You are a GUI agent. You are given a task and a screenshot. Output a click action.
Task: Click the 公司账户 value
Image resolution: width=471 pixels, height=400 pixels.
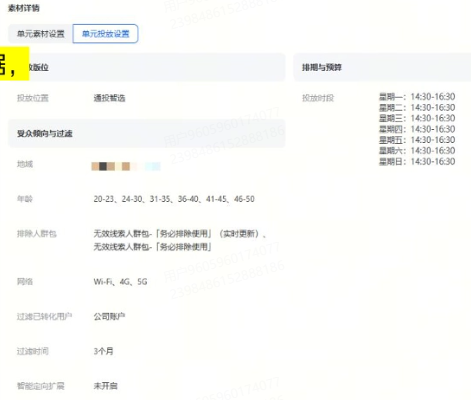pos(109,316)
